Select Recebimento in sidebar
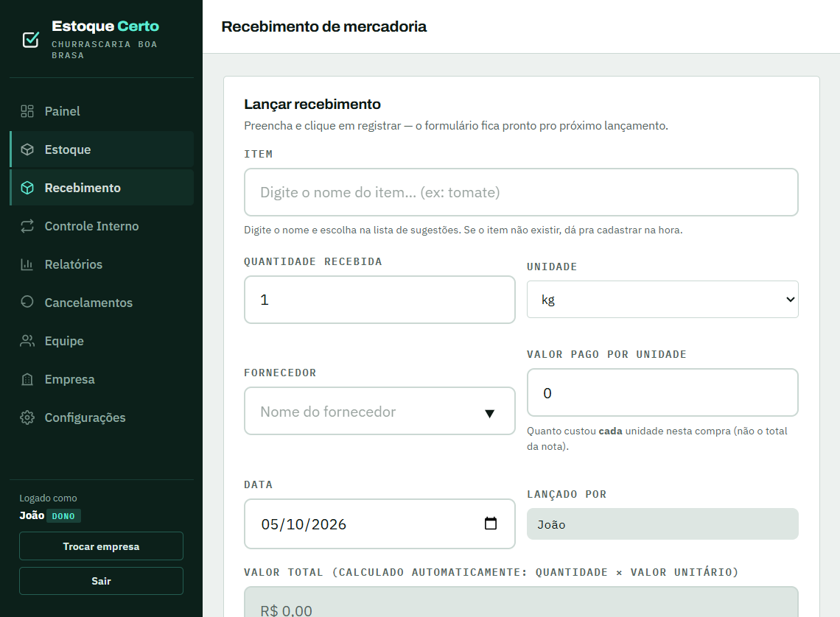 [x=102, y=188]
